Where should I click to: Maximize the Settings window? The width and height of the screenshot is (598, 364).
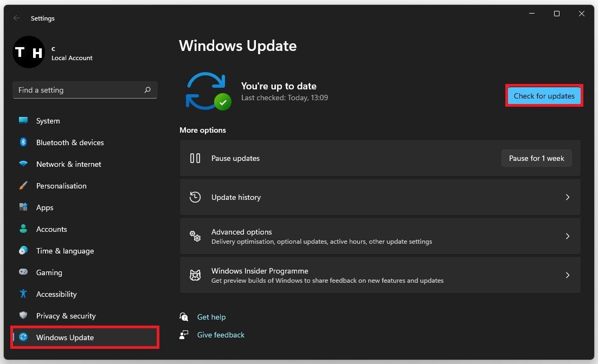pyautogui.click(x=556, y=14)
